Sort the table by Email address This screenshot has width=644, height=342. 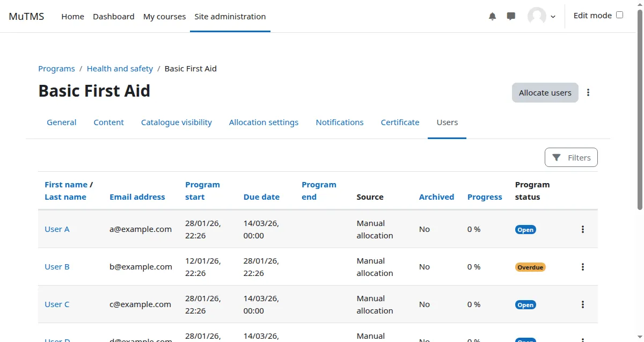click(137, 197)
